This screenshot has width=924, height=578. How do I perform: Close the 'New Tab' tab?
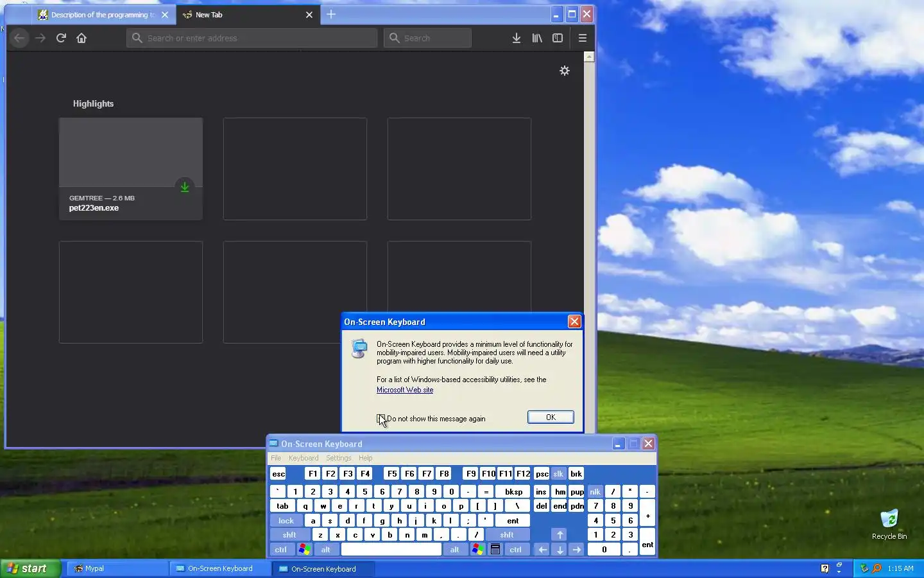(309, 14)
